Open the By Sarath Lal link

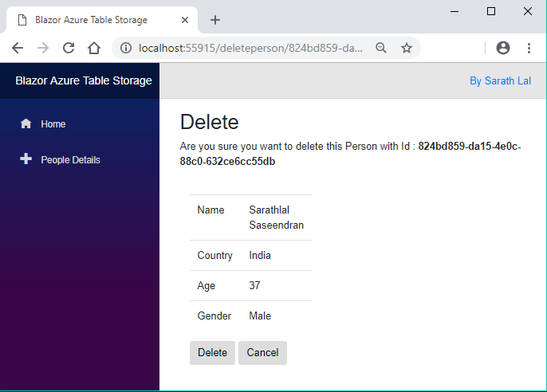coord(500,80)
